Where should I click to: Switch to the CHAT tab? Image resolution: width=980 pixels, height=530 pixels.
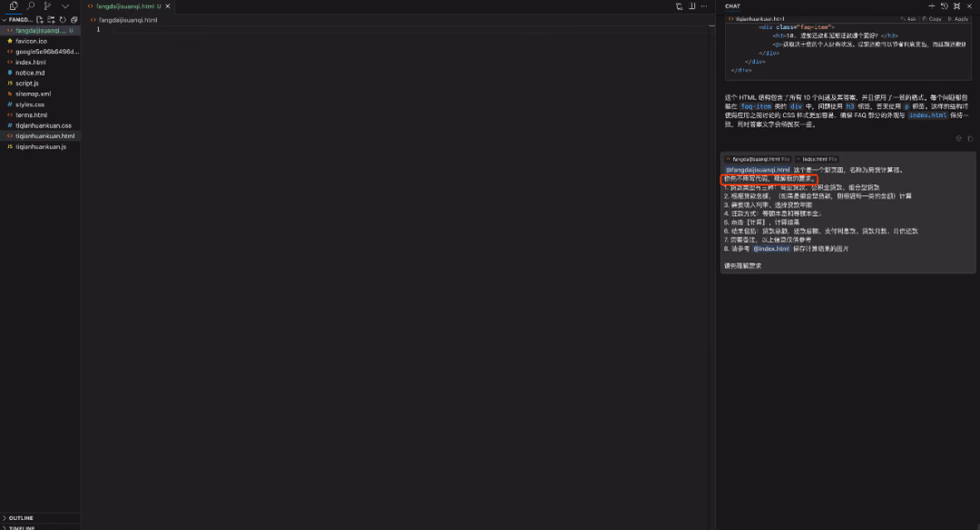click(x=732, y=6)
